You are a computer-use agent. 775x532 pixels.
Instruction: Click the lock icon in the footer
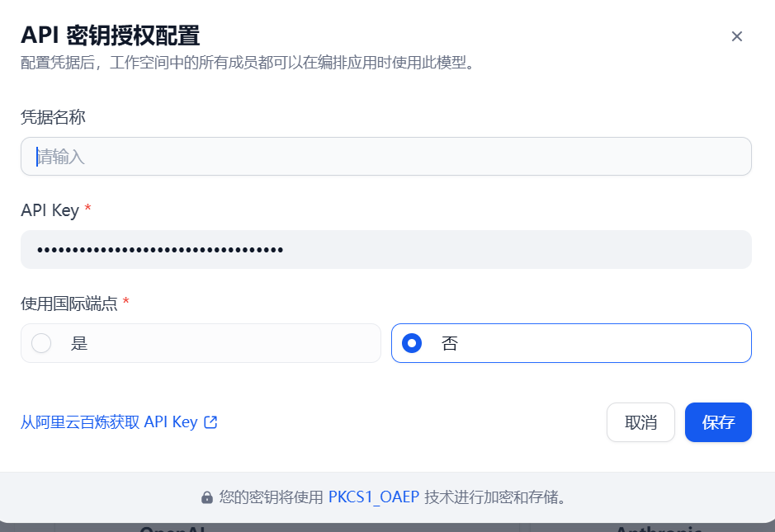point(207,497)
